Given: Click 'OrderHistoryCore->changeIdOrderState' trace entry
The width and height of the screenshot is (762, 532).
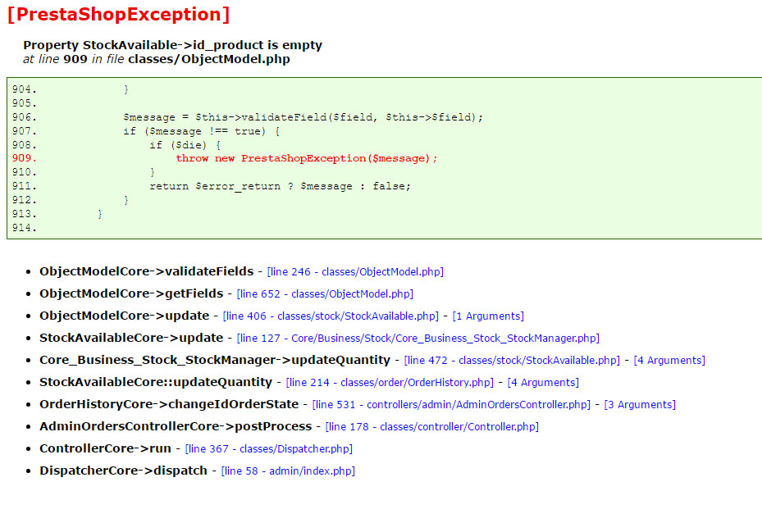Looking at the screenshot, I should tap(169, 404).
